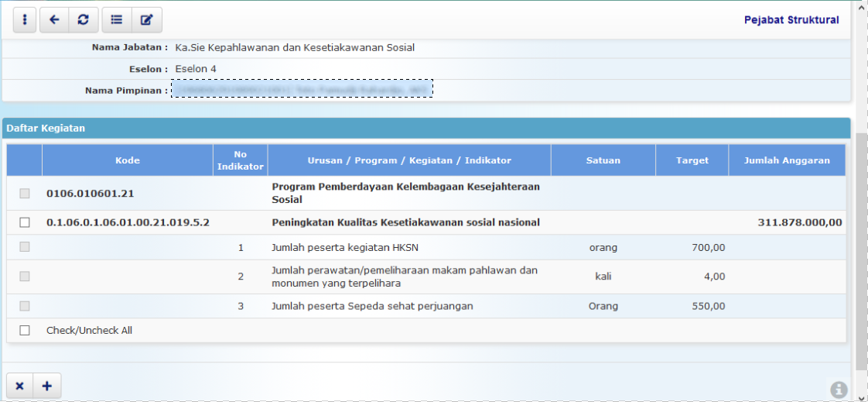This screenshot has width=868, height=402.
Task: Select the Jumlah peserta Sepeda sehat perjuangan row
Action: click(371, 306)
